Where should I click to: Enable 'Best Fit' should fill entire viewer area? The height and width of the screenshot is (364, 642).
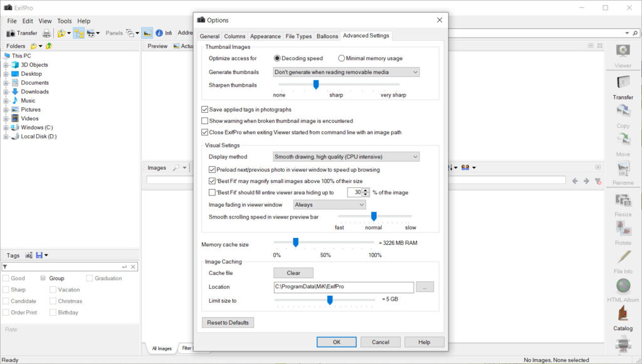(212, 192)
